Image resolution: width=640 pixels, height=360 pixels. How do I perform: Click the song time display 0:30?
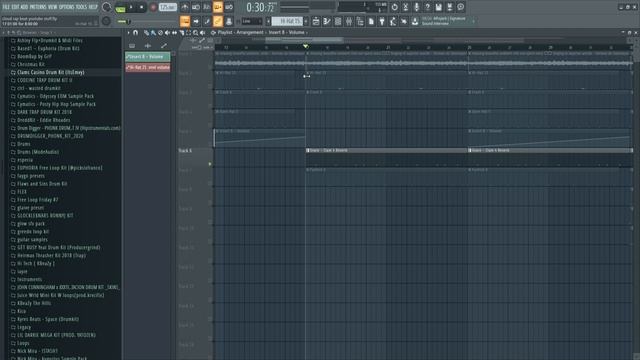point(261,7)
